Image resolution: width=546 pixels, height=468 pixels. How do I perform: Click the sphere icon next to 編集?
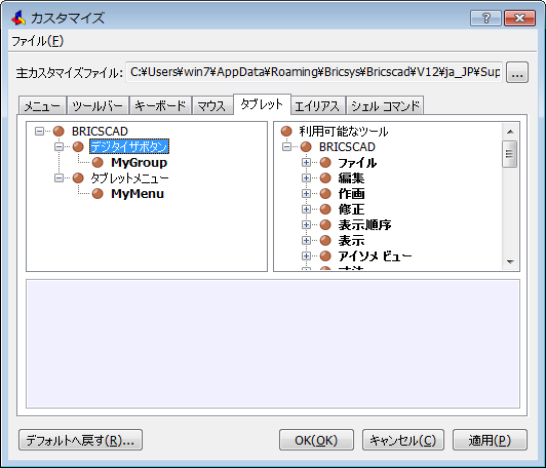[325, 178]
